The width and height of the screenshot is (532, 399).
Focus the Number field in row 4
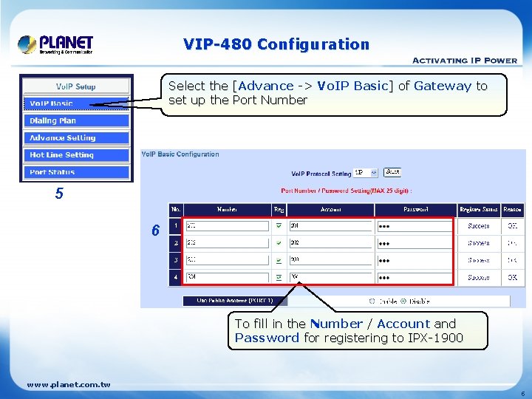(x=228, y=277)
